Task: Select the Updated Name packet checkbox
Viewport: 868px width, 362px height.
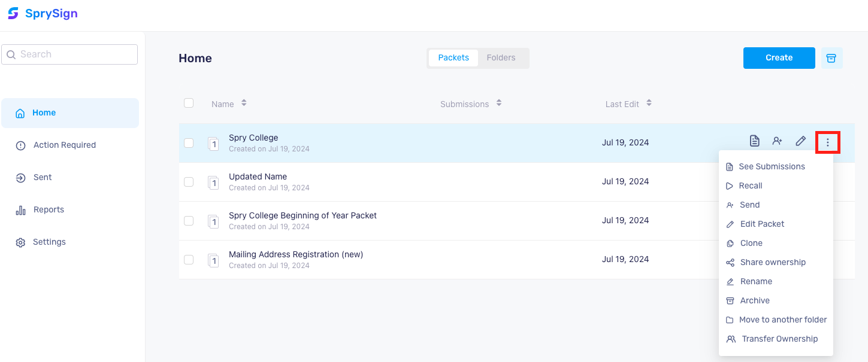Action: 189,181
